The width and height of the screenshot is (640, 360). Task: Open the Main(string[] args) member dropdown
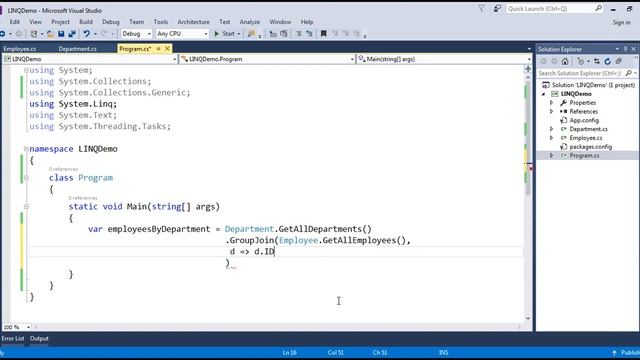pyautogui.click(x=529, y=59)
